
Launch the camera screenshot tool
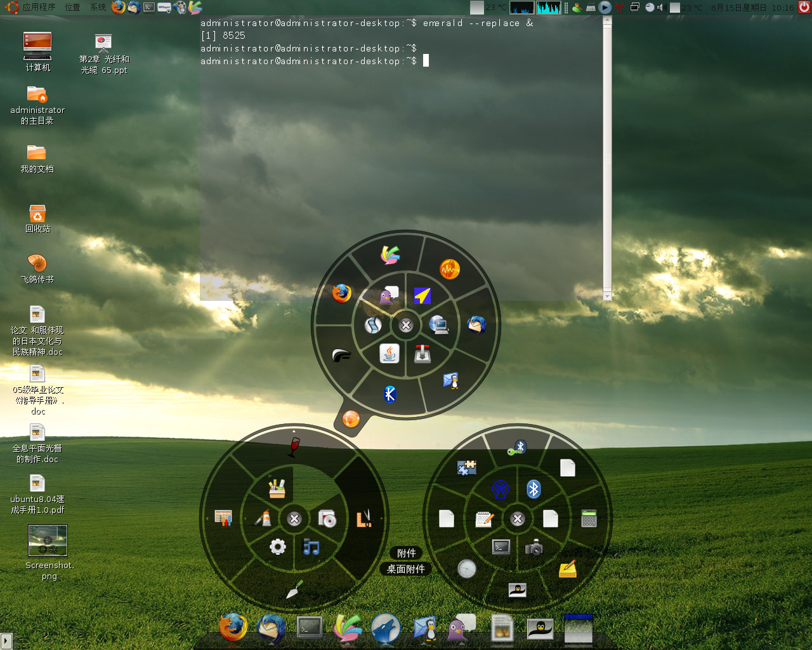pyautogui.click(x=534, y=547)
